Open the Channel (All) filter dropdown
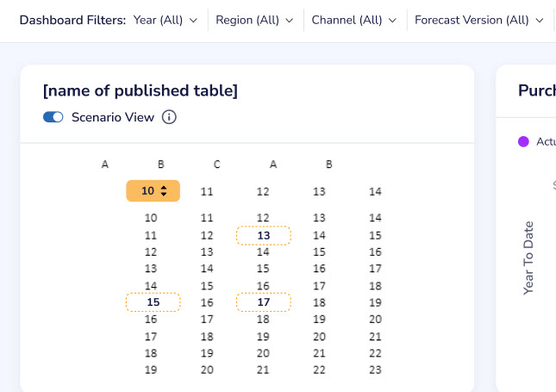Screen dimensions: 556x392 click(x=353, y=19)
